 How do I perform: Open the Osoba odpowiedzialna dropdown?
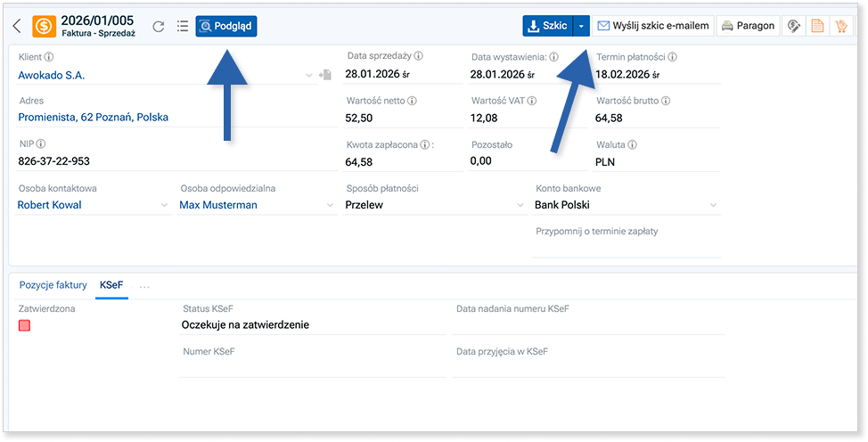(328, 206)
